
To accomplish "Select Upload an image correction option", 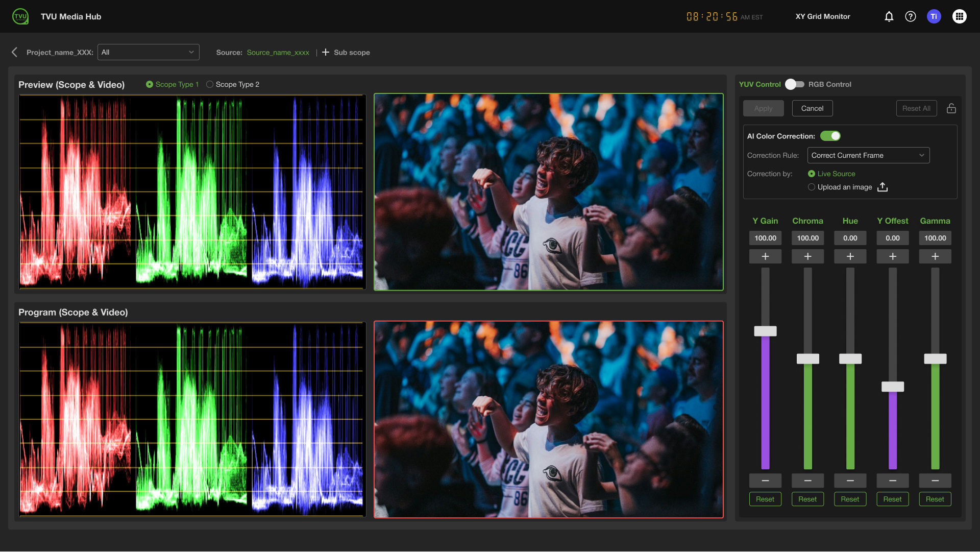I will (812, 187).
